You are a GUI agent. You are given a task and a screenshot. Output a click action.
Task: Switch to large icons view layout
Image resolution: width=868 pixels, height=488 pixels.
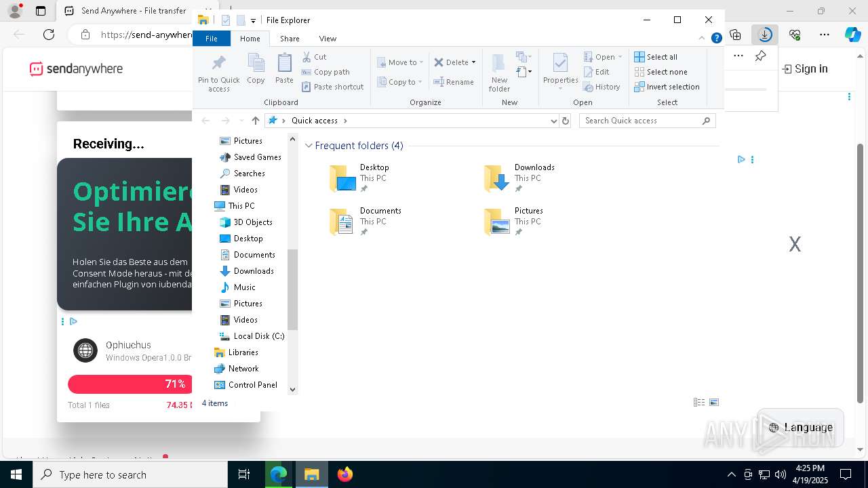click(714, 403)
